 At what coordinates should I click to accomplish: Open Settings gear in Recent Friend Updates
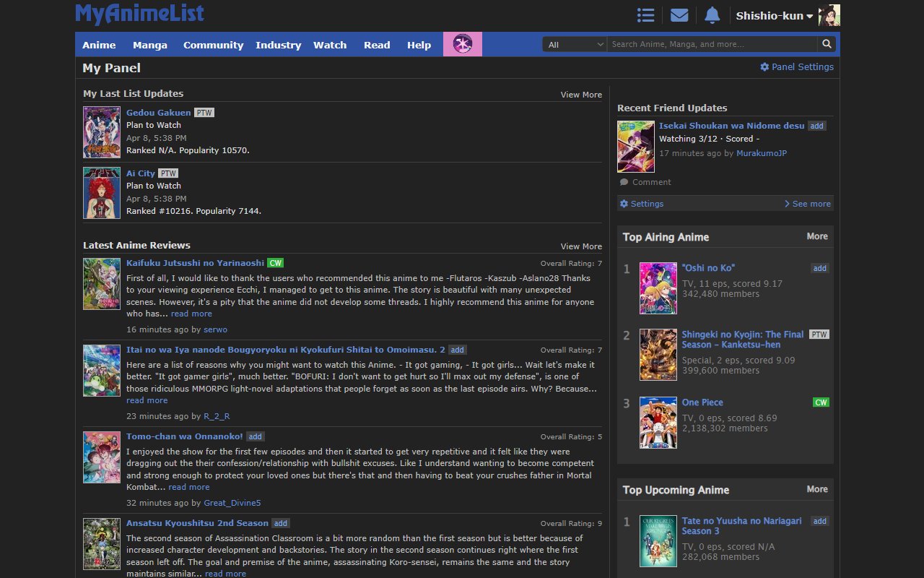pyautogui.click(x=624, y=204)
